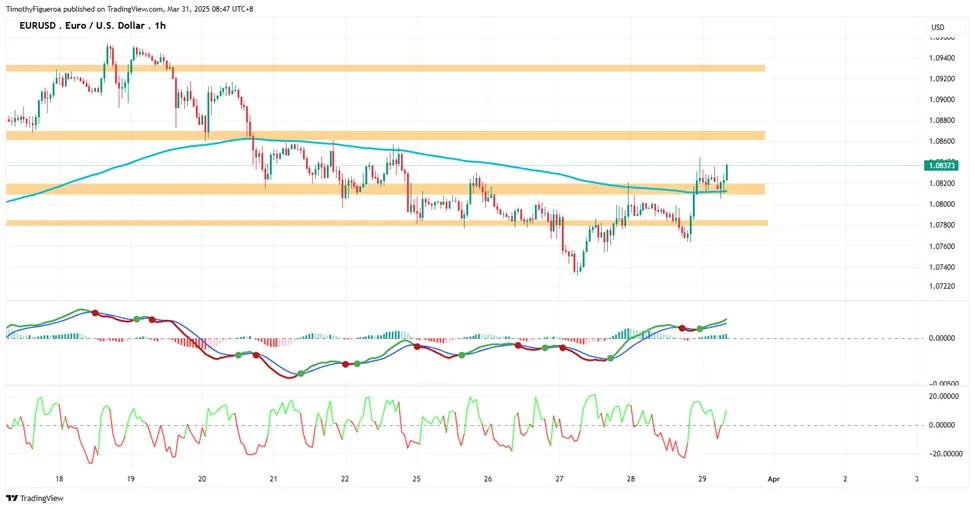The width and height of the screenshot is (975, 509).
Task: Click the 1.07400 price axis label
Action: pos(942,267)
